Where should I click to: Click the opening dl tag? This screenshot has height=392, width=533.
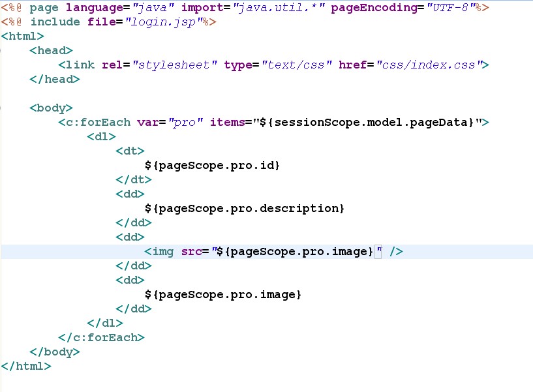coord(101,137)
